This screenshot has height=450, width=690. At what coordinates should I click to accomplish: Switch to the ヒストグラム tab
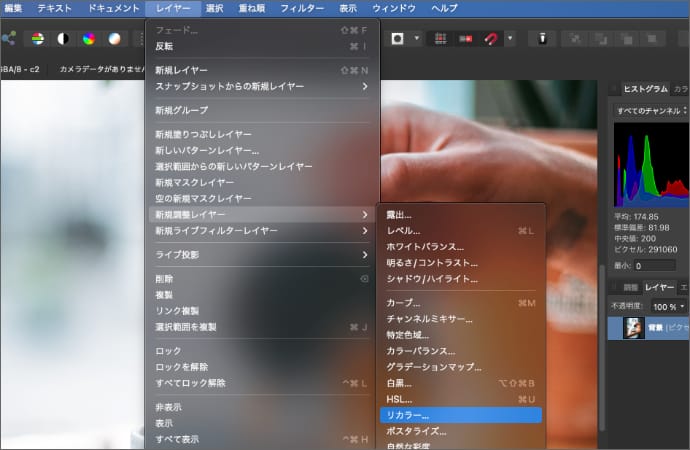coord(644,89)
